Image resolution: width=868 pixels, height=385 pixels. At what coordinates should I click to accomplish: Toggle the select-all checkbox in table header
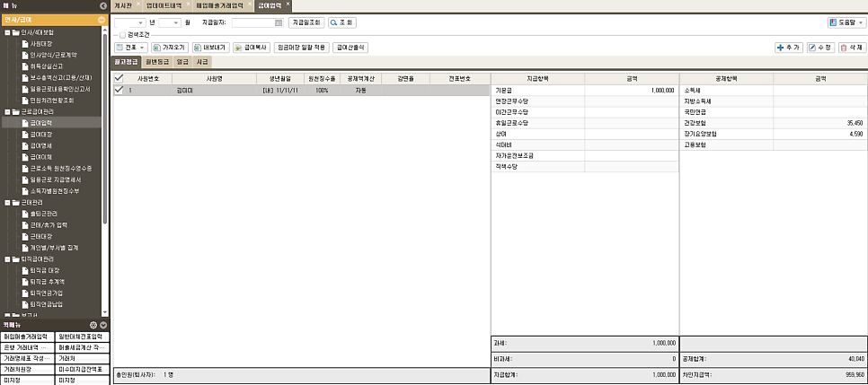pos(119,79)
